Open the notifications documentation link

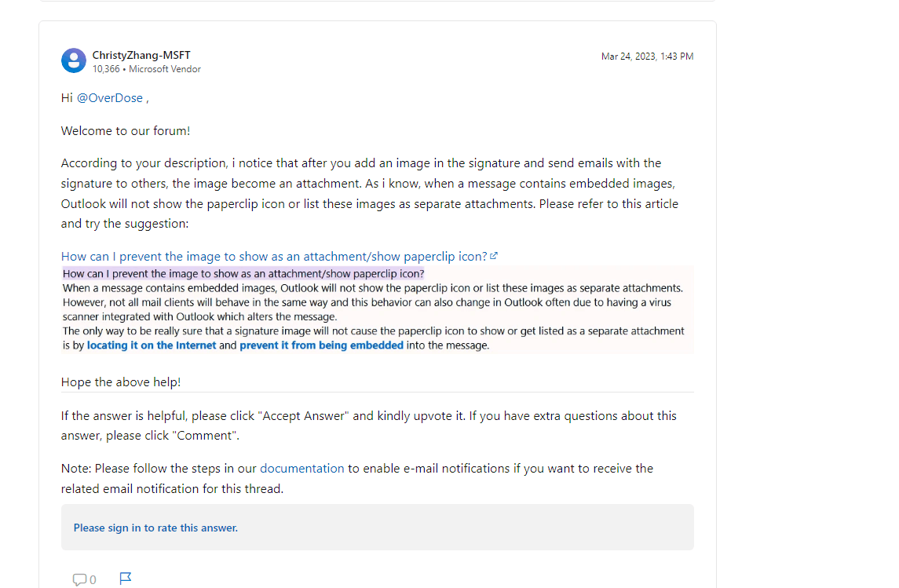coord(302,467)
